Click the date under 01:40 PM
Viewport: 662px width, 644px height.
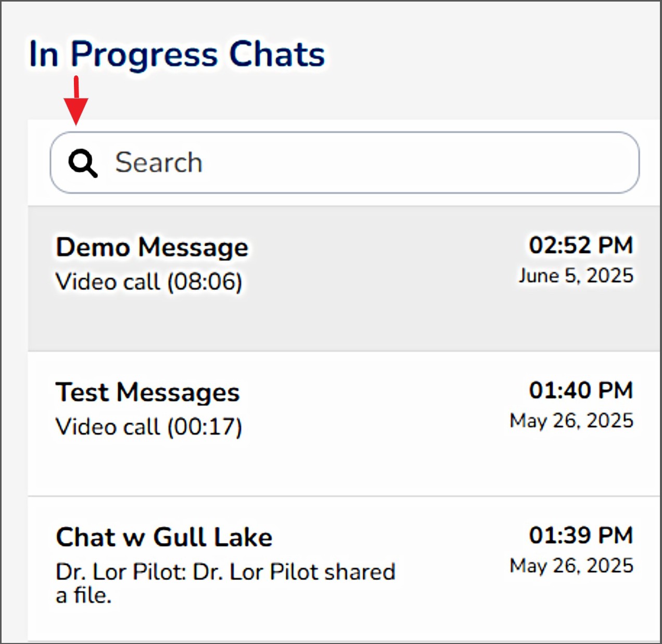571,421
